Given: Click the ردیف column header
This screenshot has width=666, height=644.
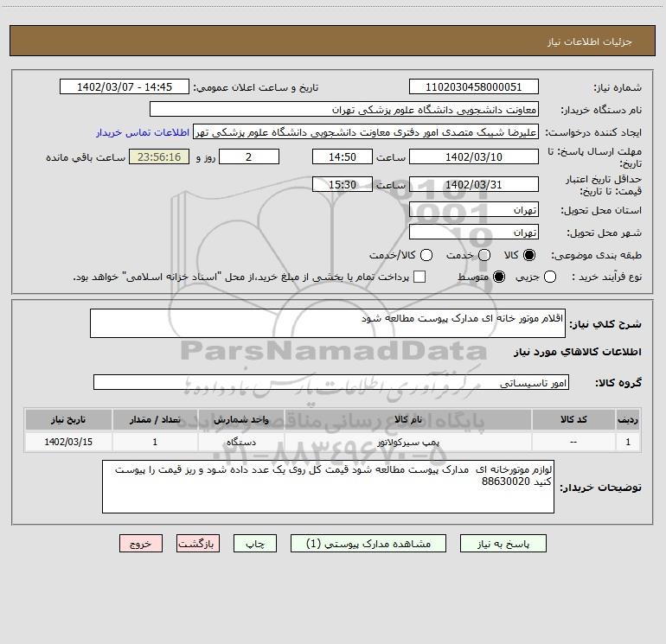Looking at the screenshot, I should click(x=628, y=419).
